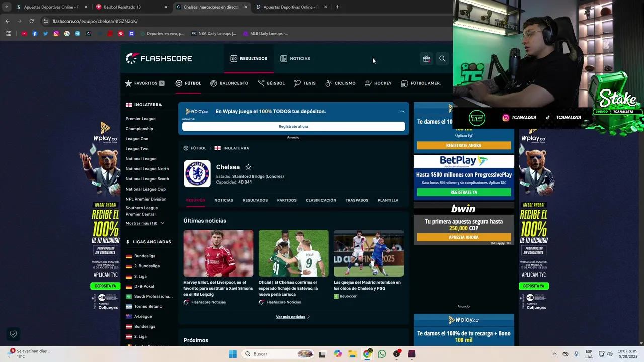Click the Flashscore logo
Viewport: 644px width, 362px height.
point(159,59)
